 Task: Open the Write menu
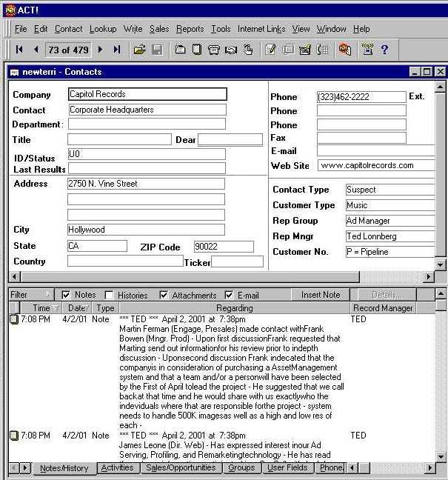[x=133, y=29]
